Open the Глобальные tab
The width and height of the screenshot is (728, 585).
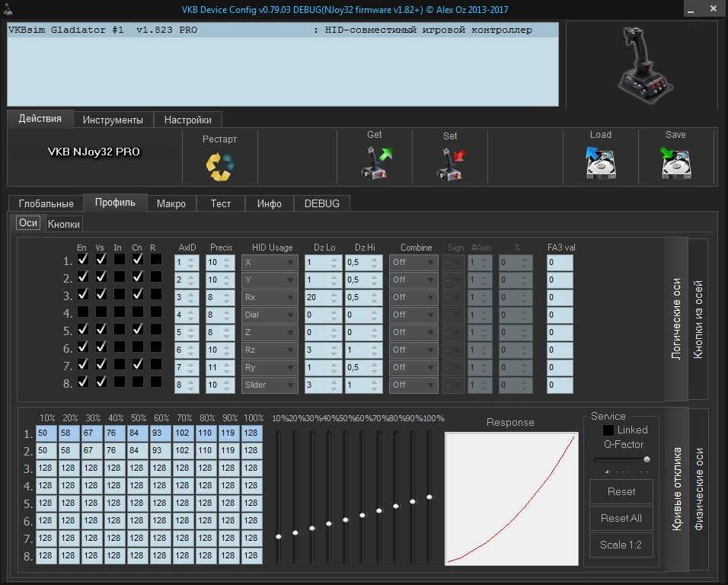46,203
